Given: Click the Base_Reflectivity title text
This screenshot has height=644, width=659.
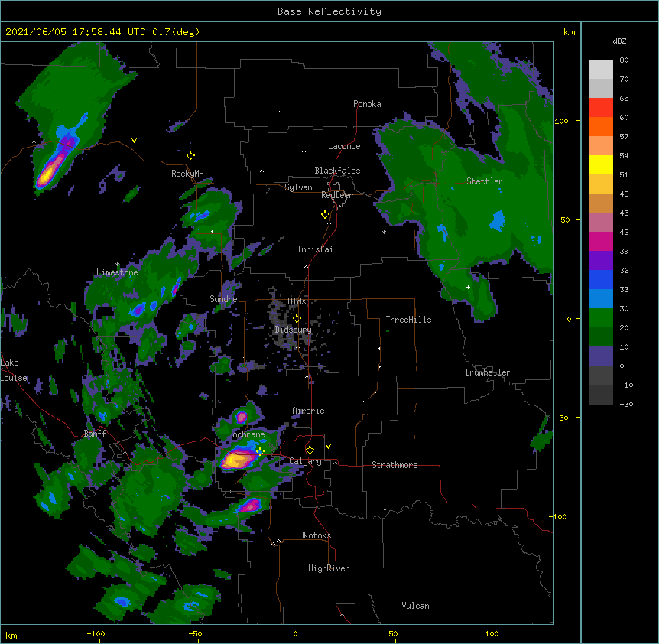Looking at the screenshot, I should [x=329, y=11].
